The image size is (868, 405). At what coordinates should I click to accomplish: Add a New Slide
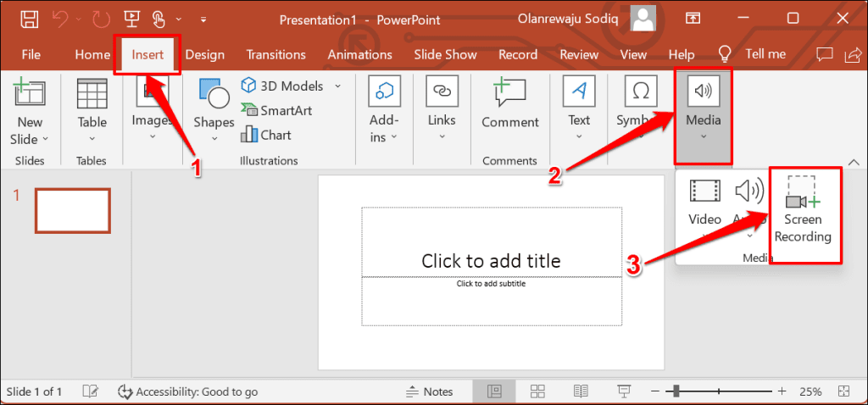coord(30,93)
